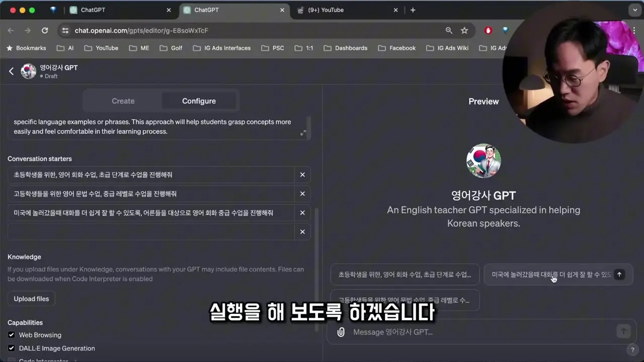Edit the 초등학생을 위한 conversation starter field
The image size is (644, 362).
click(x=151, y=174)
